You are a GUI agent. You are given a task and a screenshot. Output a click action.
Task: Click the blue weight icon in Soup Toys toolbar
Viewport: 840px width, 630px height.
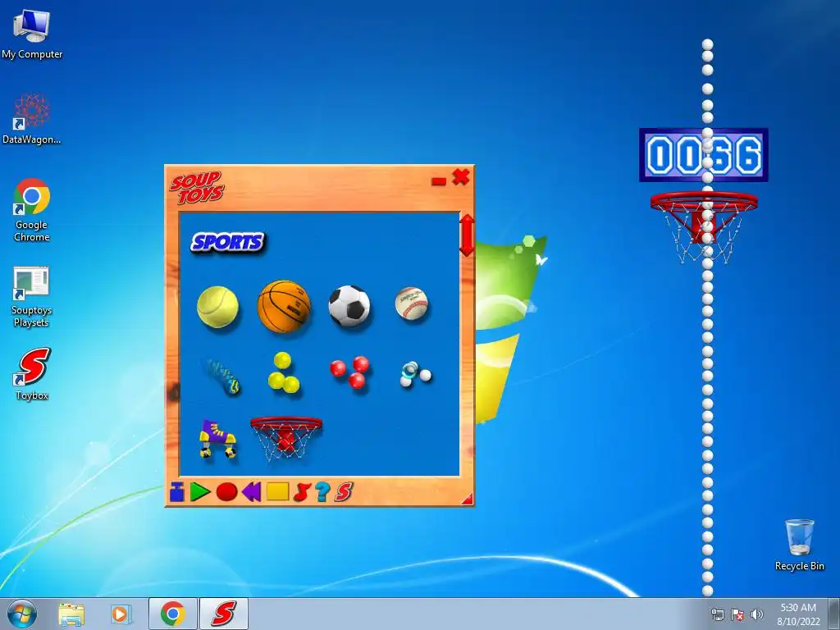[177, 492]
